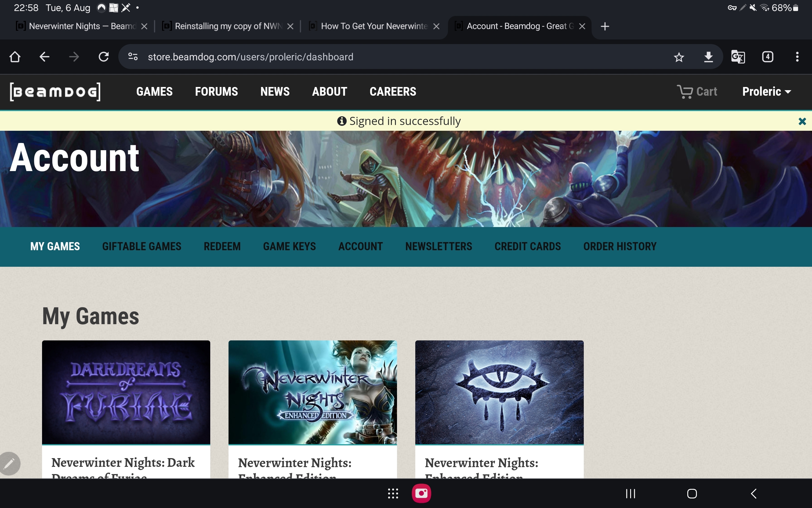Select the MY GAMES account tab
812x508 pixels.
tap(55, 246)
